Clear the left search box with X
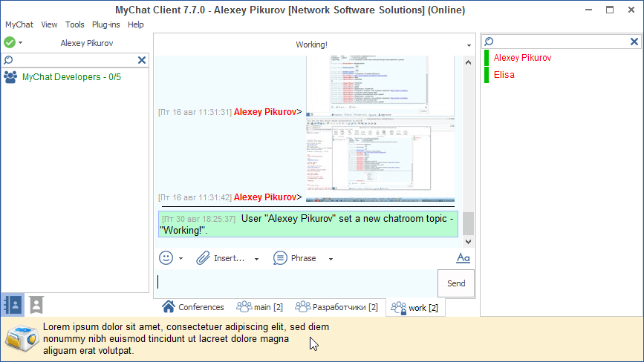 pos(142,60)
